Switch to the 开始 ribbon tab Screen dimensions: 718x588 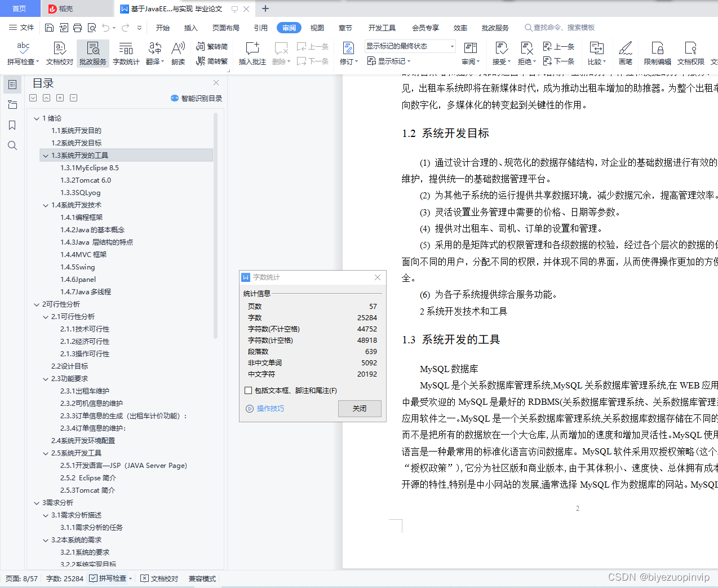coord(163,28)
